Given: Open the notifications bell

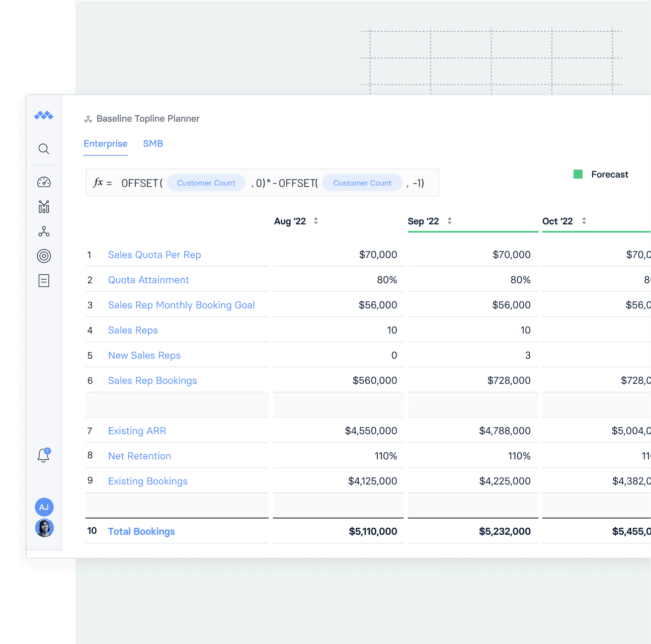Looking at the screenshot, I should 44,455.
